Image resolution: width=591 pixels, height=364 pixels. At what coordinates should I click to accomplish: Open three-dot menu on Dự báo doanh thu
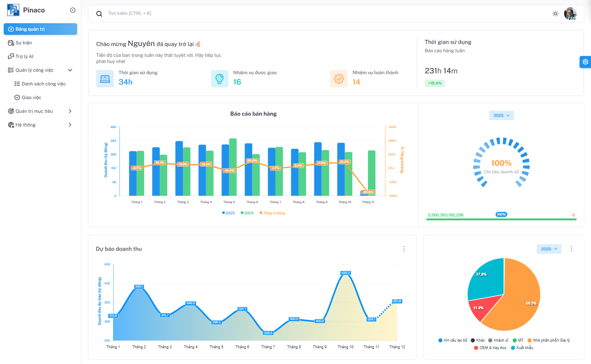pos(404,249)
